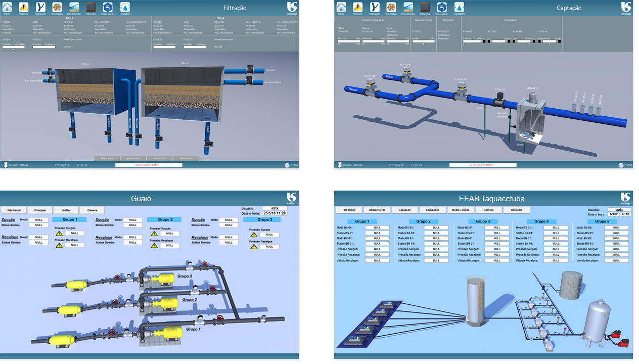Click Comandos button in Taquacetuba screen
This screenshot has width=639, height=364.
click(x=433, y=210)
